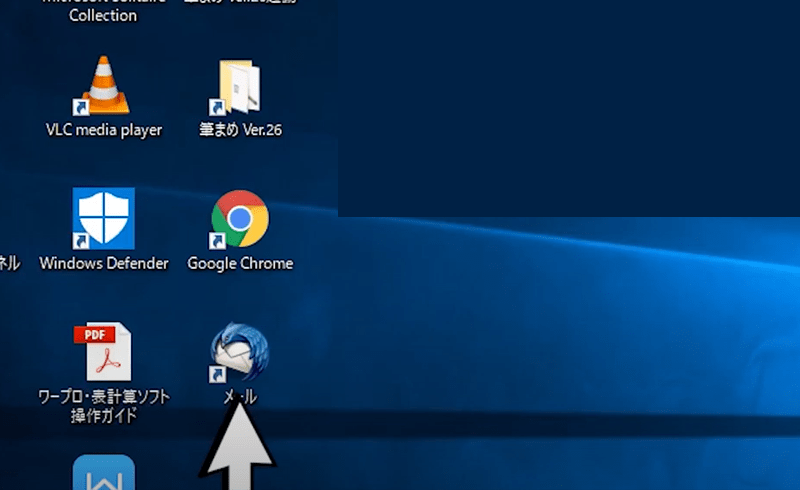Viewport: 800px width, 490px height.
Task: Click the Thunderbird mail envelope icon
Action: 240,352
